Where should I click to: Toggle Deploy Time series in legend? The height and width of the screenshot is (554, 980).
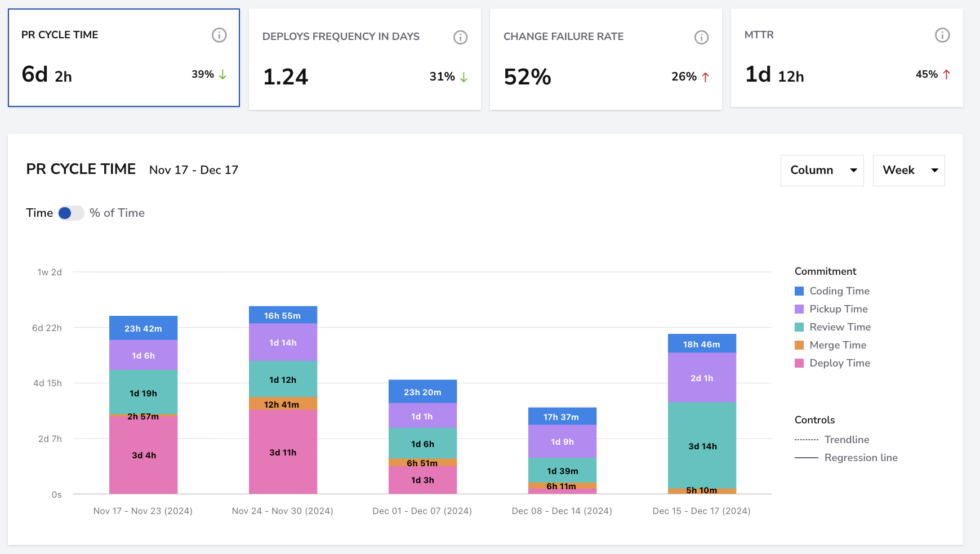coord(832,363)
